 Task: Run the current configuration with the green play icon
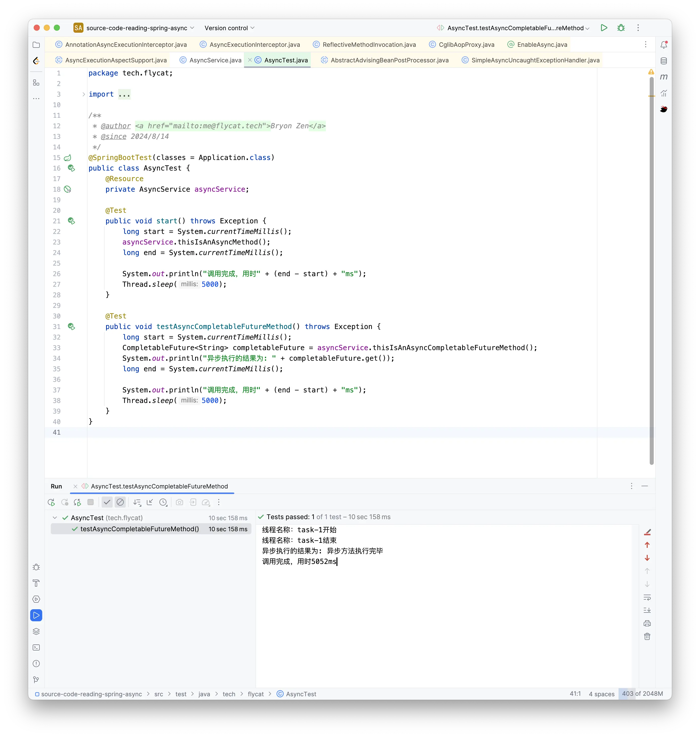click(604, 28)
